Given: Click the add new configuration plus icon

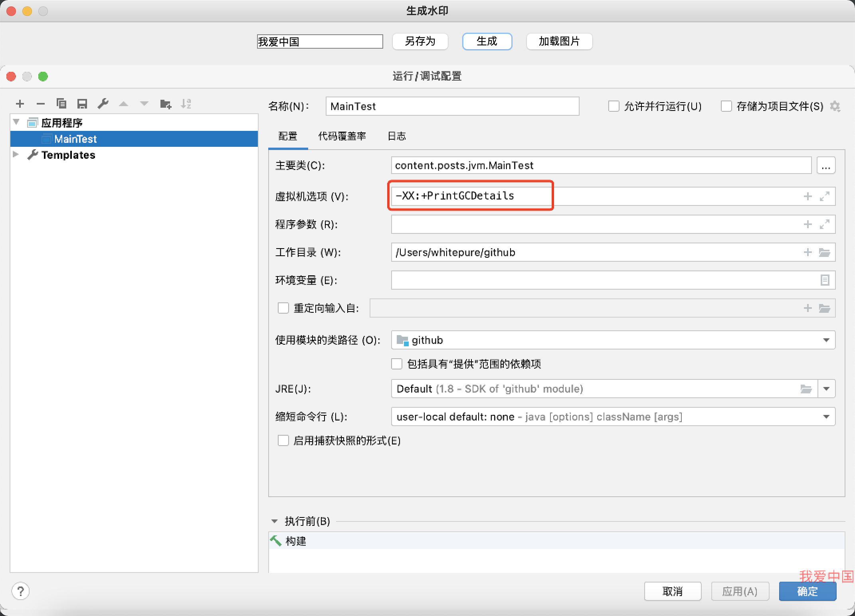Looking at the screenshot, I should coord(20,104).
